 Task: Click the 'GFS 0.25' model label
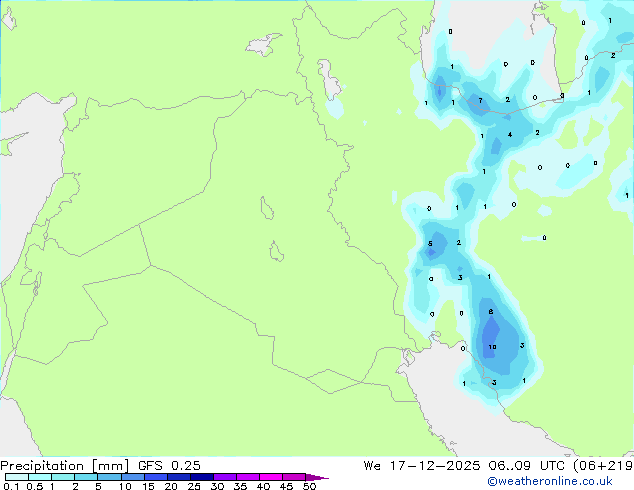pyautogui.click(x=169, y=466)
